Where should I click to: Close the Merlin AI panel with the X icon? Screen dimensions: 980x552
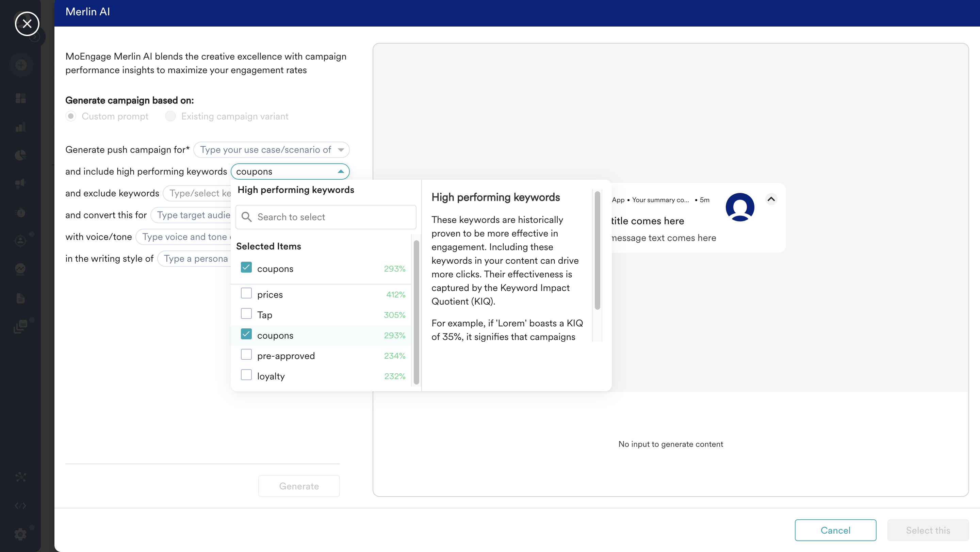tap(27, 23)
